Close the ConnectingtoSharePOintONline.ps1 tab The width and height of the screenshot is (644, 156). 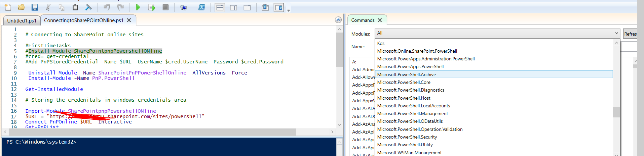129,20
